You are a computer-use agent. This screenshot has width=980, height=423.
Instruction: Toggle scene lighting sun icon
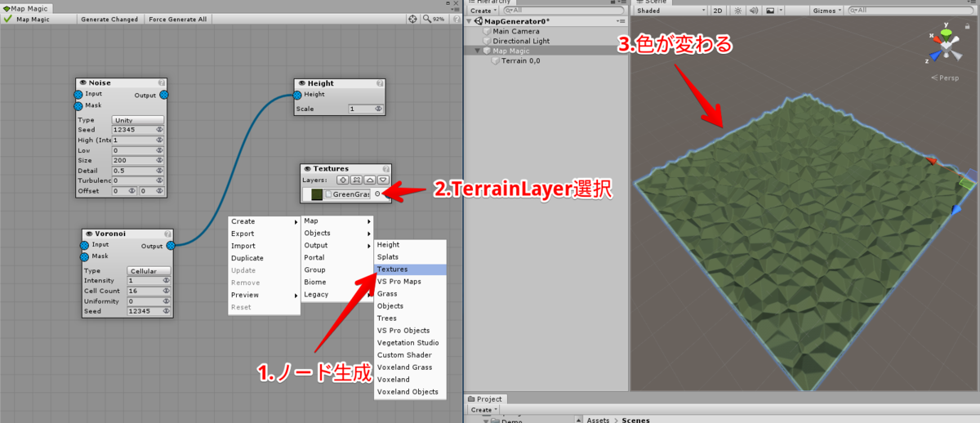[738, 11]
